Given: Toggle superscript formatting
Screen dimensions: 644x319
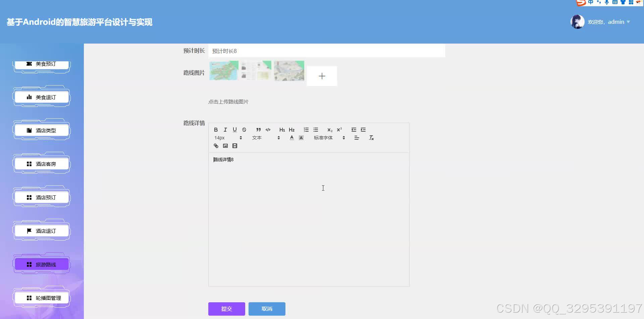Looking at the screenshot, I should pos(339,130).
